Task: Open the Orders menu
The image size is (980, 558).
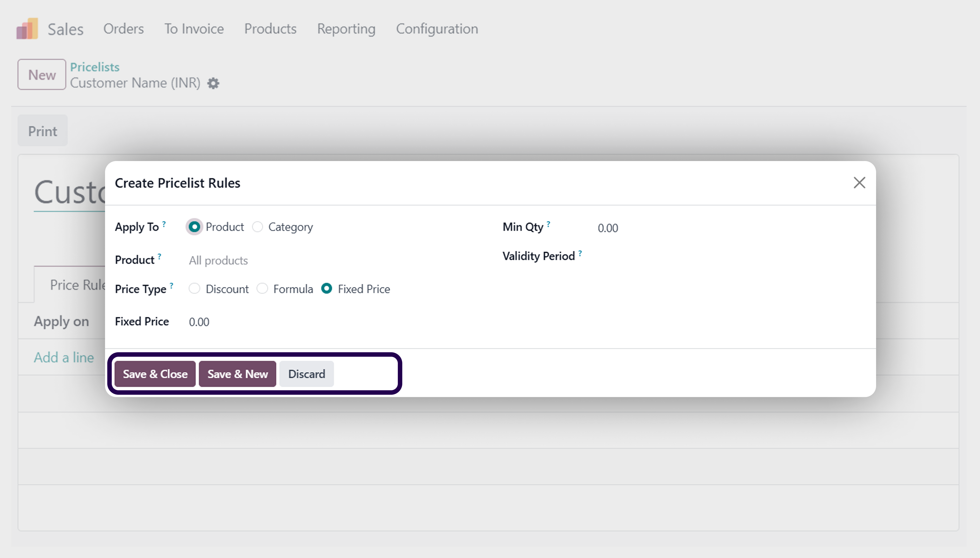Action: pos(123,29)
